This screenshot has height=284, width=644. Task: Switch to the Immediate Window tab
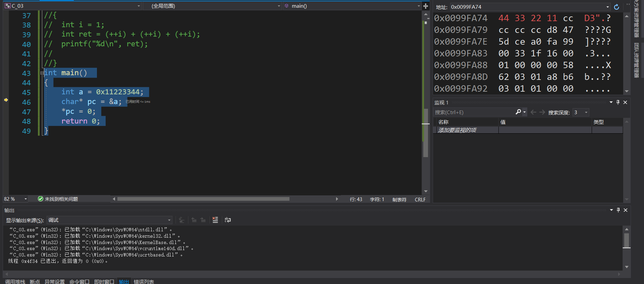104,281
